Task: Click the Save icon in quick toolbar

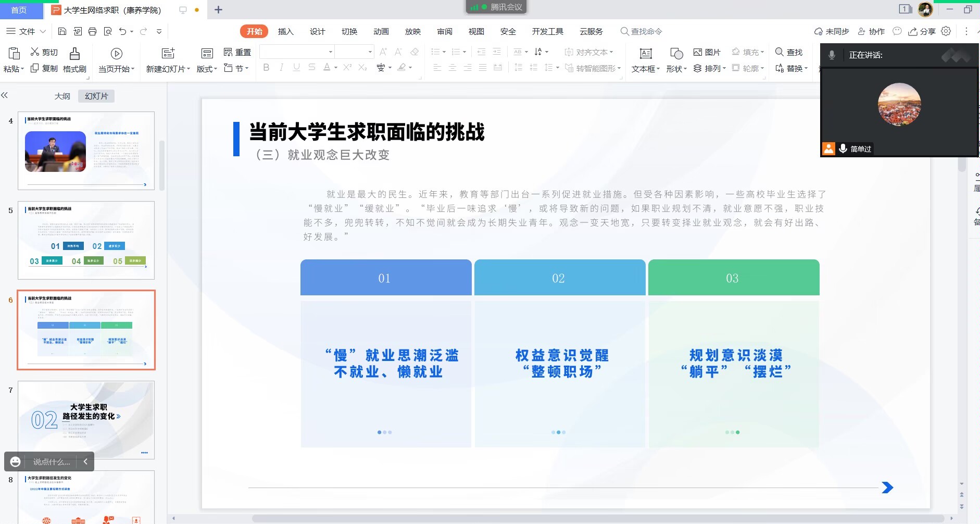Action: (62, 32)
